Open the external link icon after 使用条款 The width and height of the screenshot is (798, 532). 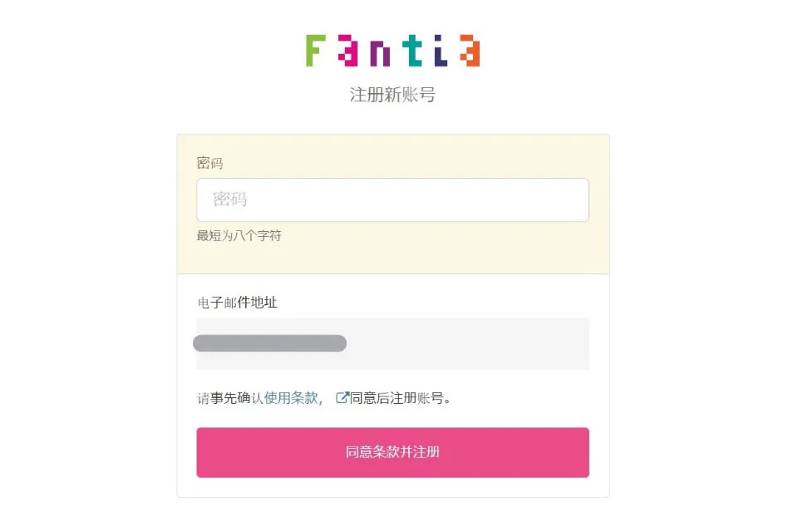(342, 397)
